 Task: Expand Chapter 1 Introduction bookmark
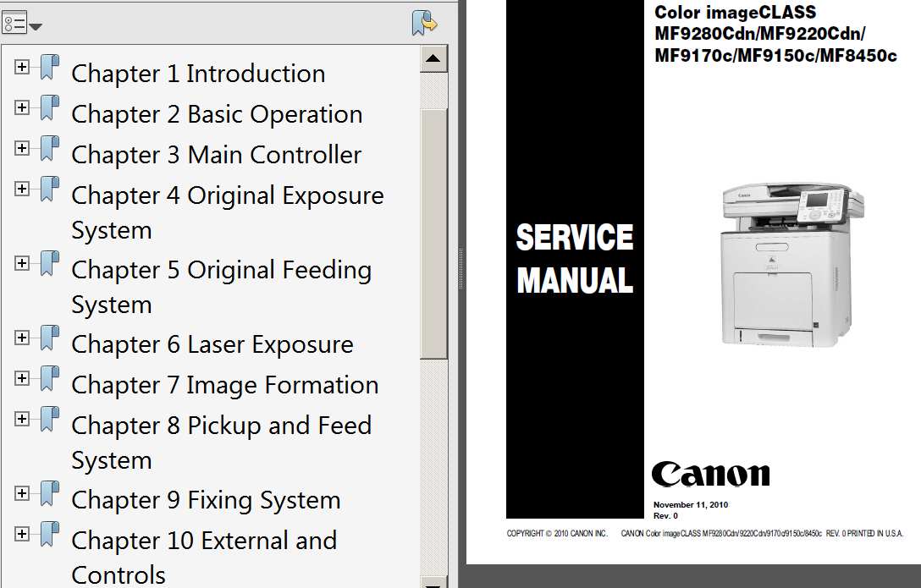[x=22, y=67]
